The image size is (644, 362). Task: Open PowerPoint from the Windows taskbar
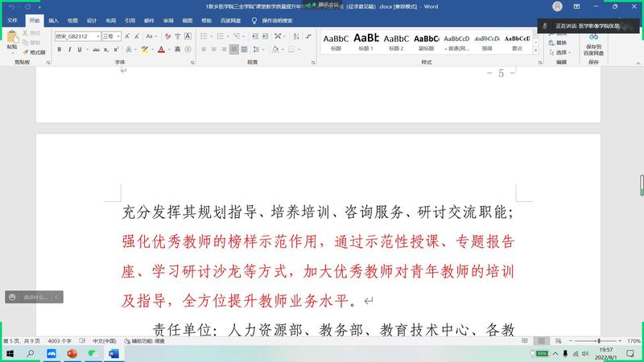[x=71, y=353]
